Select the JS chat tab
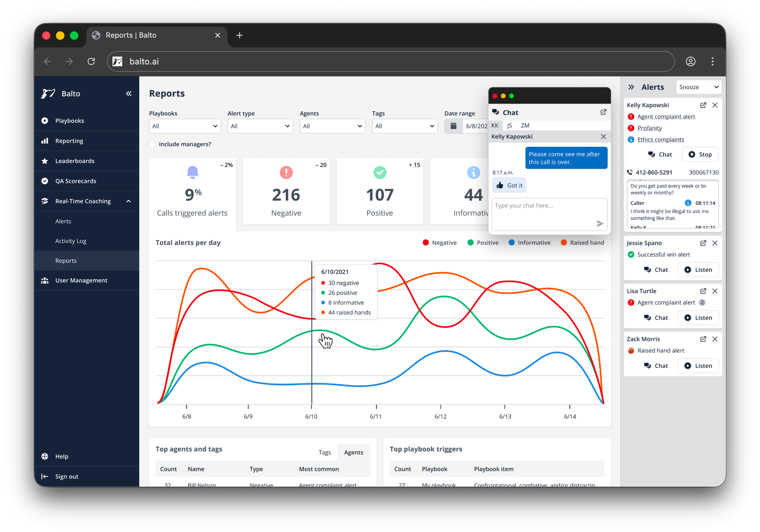This screenshot has height=532, width=760. pos(510,125)
